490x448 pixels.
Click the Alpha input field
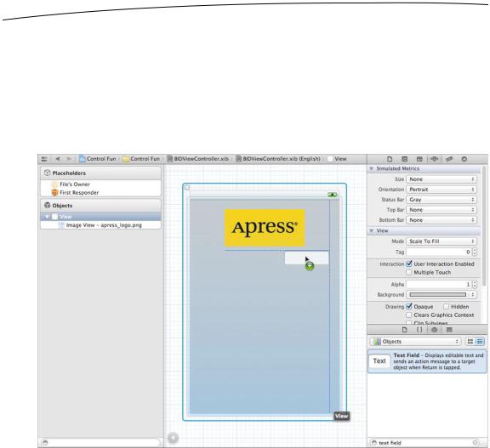439,285
